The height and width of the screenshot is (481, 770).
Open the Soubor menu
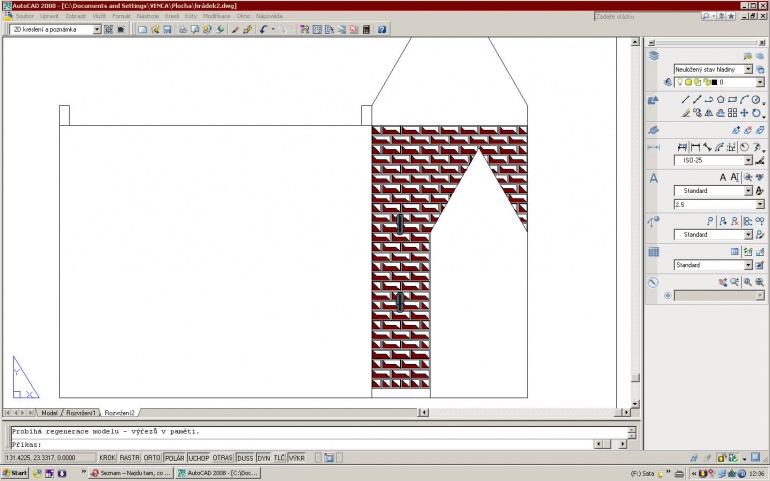[25, 16]
